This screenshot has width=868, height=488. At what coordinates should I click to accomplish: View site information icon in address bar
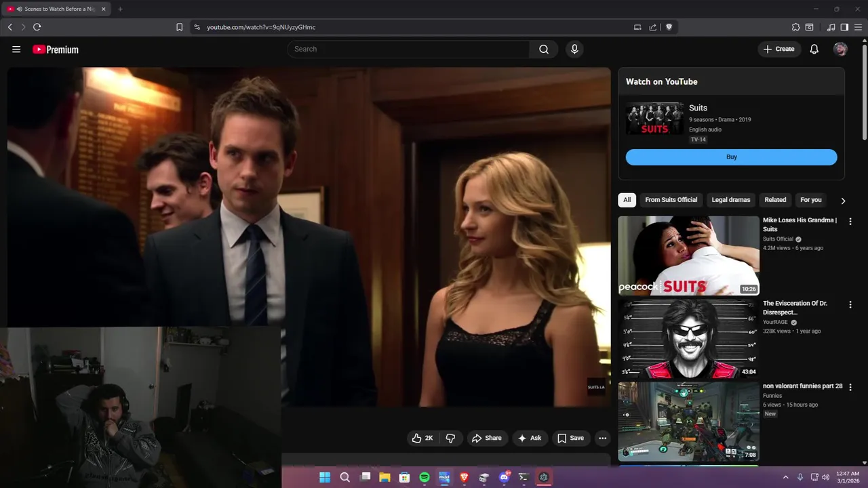click(x=197, y=27)
